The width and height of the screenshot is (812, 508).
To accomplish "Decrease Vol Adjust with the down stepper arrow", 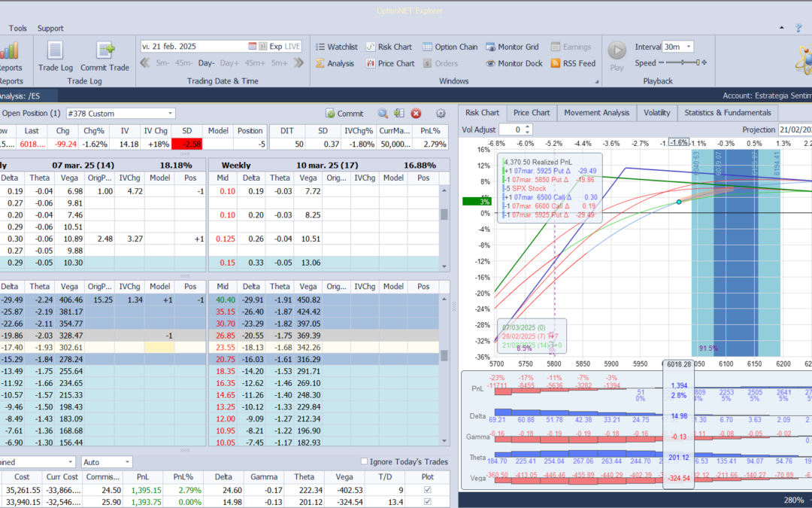I will click(528, 132).
